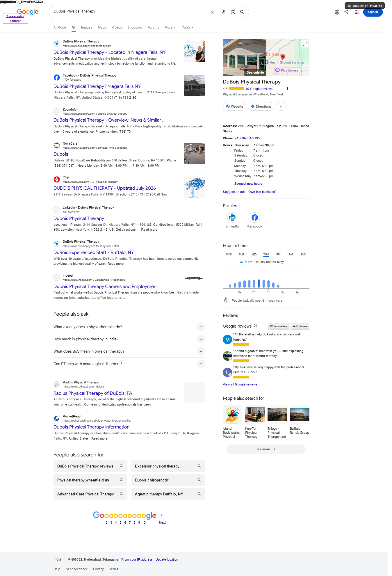This screenshot has width=392, height=576.
Task: Switch to Videos tab
Action: point(117,27)
